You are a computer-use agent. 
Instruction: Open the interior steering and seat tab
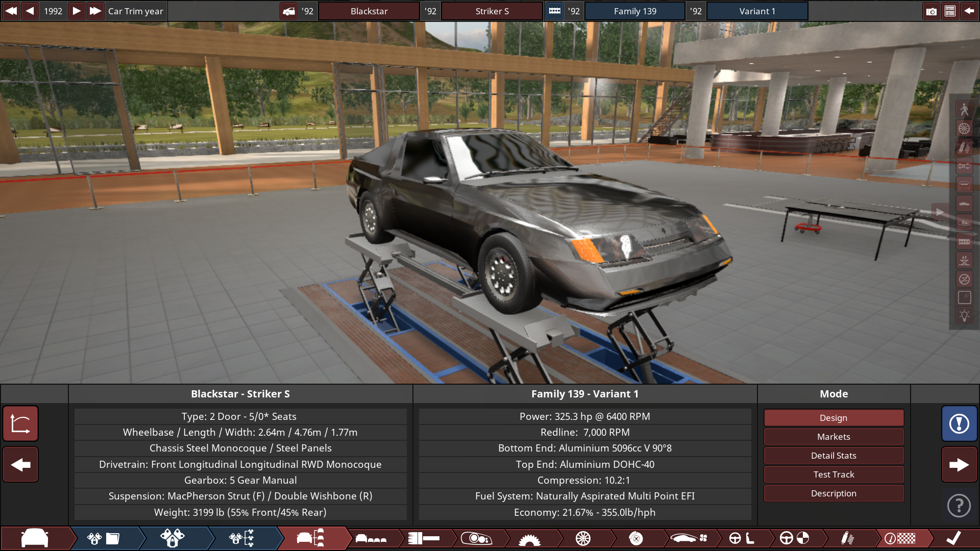(x=742, y=538)
